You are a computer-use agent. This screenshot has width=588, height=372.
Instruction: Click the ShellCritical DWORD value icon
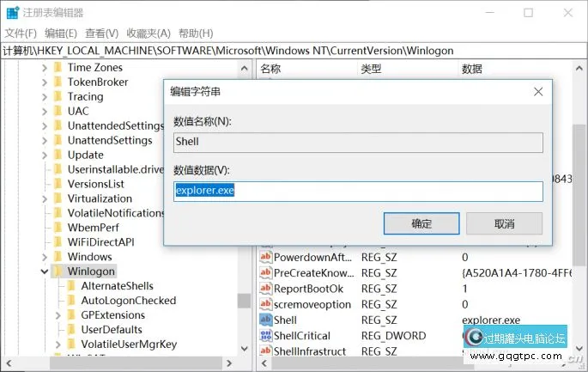(x=266, y=335)
